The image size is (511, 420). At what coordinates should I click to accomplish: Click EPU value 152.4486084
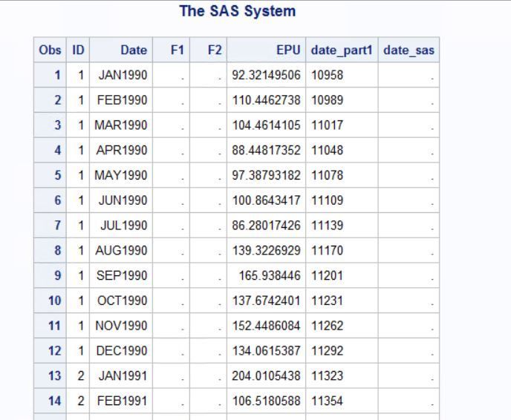(x=266, y=326)
